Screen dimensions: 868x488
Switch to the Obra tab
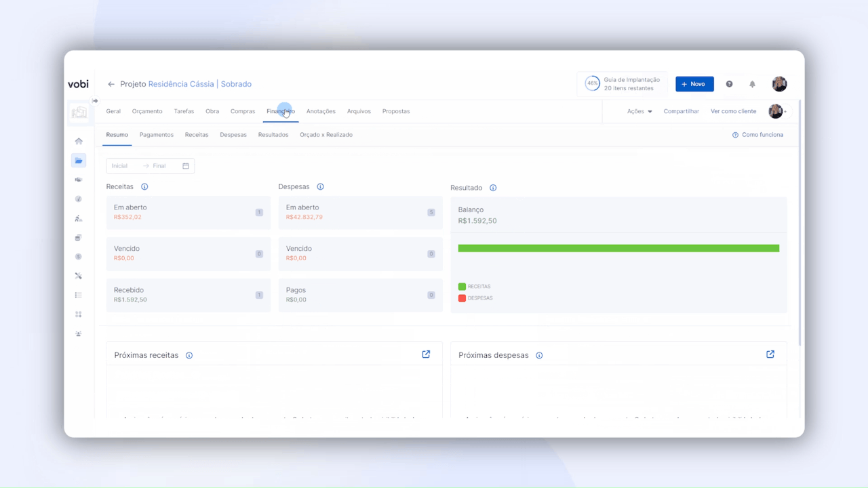click(212, 111)
